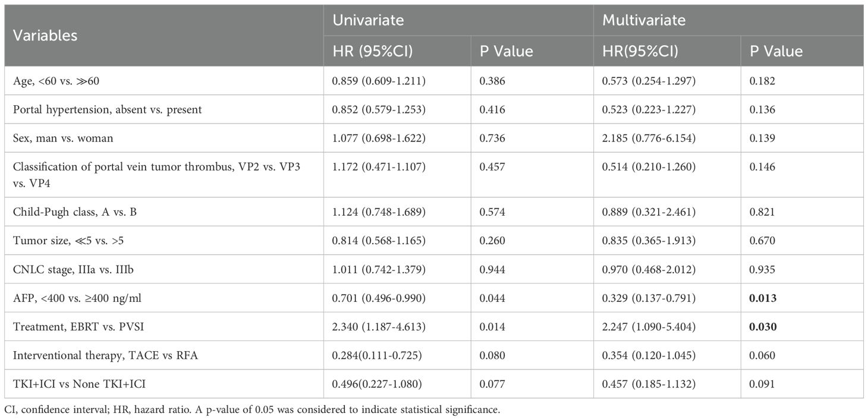
Task: Select the 2.340 (1.187-4.613) hazard ratio cell
Action: (377, 326)
